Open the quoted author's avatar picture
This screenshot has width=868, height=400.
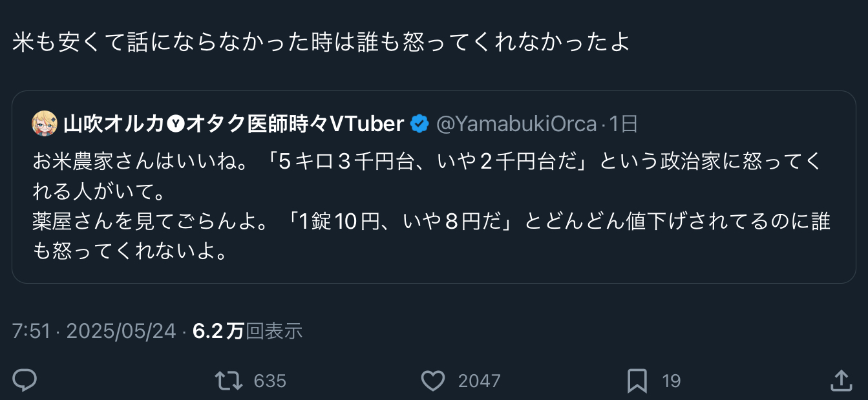tap(45, 123)
